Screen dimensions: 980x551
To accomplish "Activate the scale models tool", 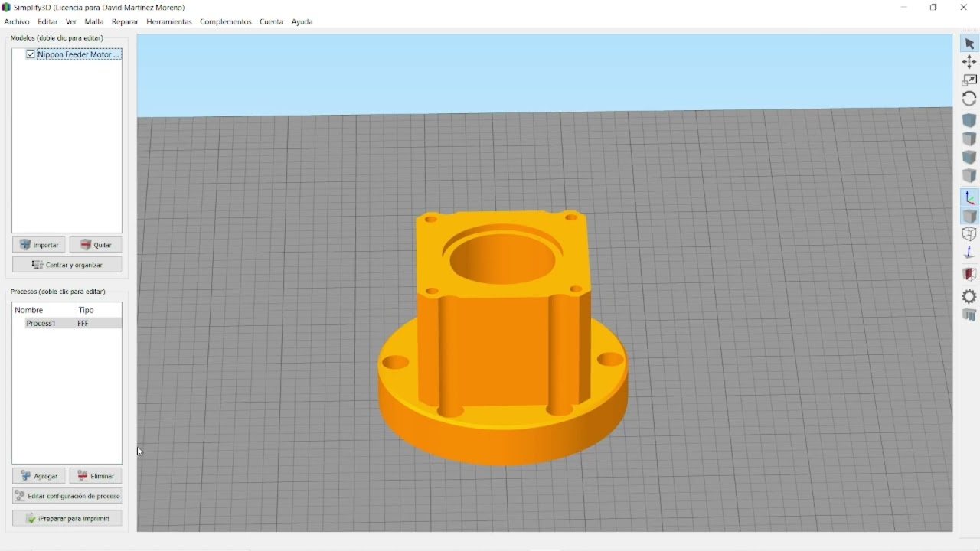I will coord(970,81).
